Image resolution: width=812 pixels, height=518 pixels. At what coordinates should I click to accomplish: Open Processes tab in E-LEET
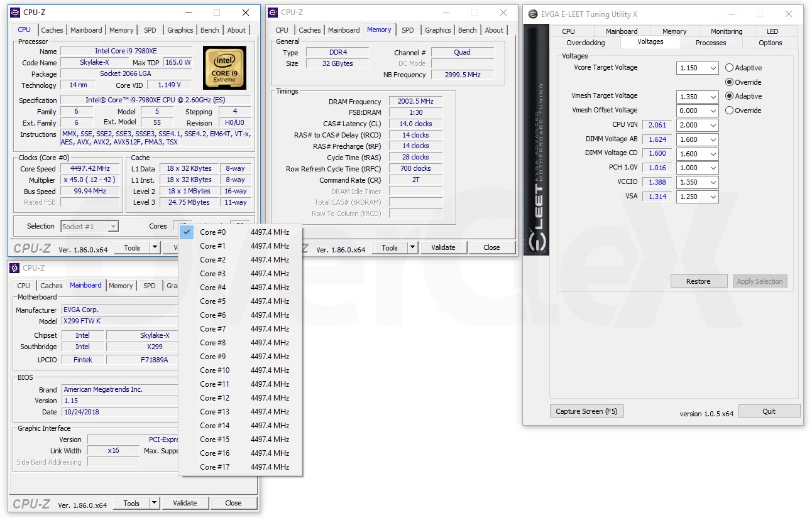point(711,43)
